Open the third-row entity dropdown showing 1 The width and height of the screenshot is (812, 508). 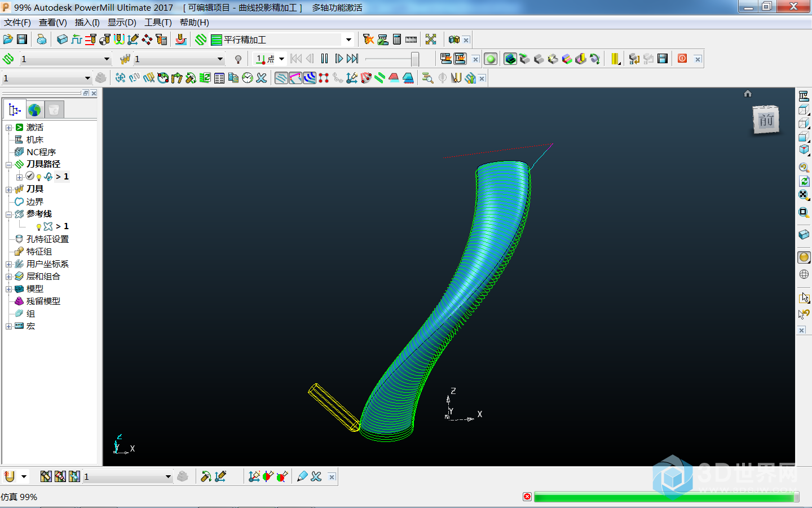tap(87, 78)
